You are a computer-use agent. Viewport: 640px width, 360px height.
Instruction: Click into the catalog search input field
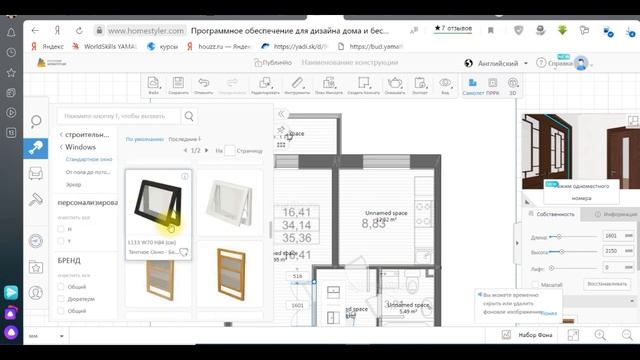118,116
